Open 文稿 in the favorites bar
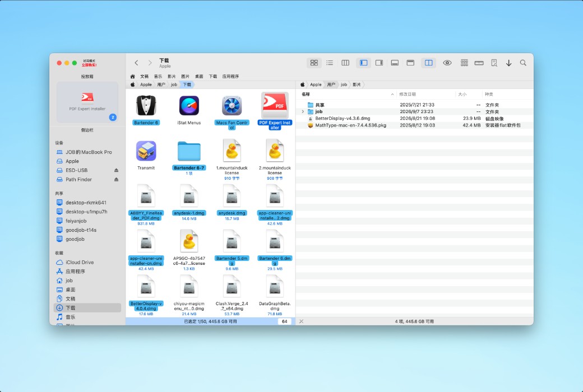 click(x=144, y=76)
